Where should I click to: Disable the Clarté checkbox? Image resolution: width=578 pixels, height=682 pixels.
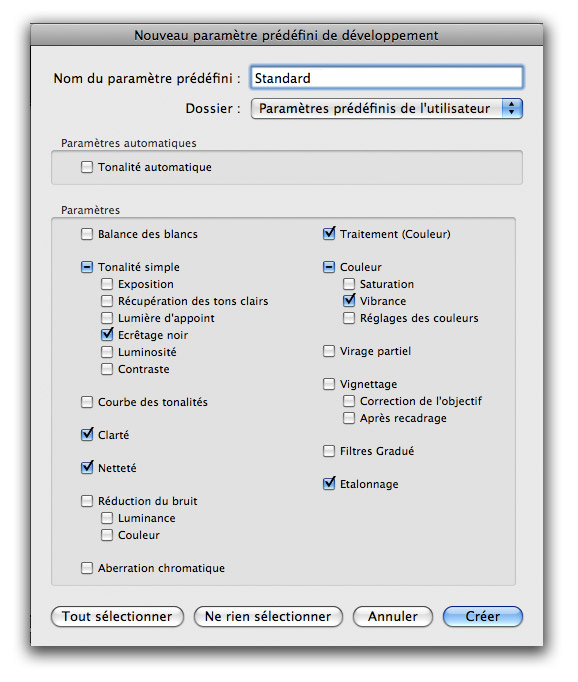coord(87,435)
